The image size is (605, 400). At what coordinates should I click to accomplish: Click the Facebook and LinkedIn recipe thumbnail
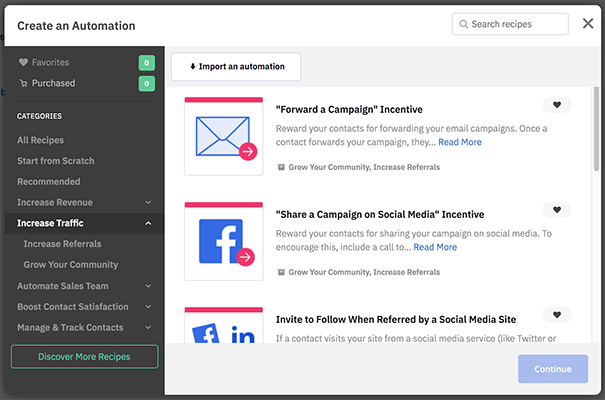[223, 328]
